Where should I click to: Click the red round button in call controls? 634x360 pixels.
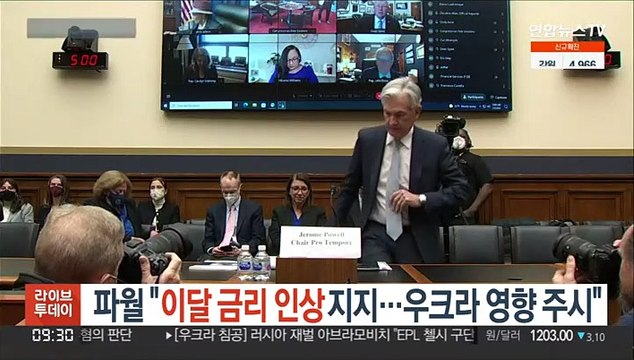pos(378,96)
